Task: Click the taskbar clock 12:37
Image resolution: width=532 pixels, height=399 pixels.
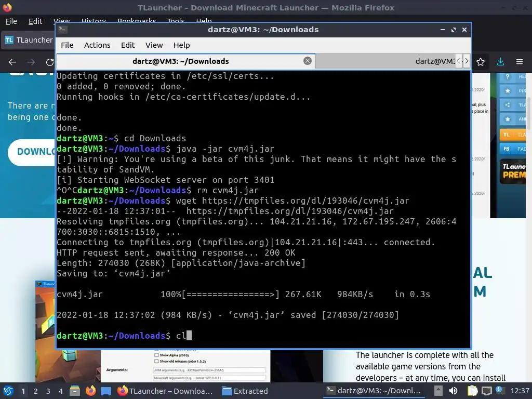Action: [520, 391]
